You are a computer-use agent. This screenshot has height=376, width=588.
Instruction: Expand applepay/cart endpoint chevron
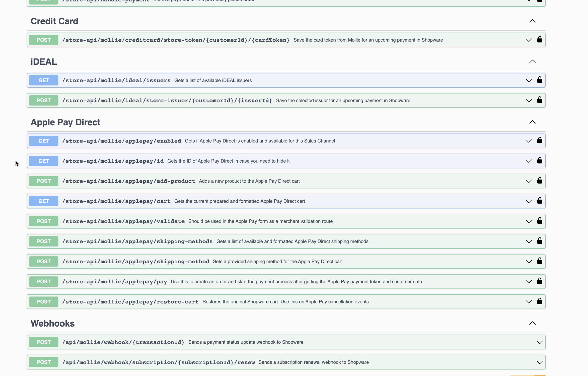[x=529, y=201]
